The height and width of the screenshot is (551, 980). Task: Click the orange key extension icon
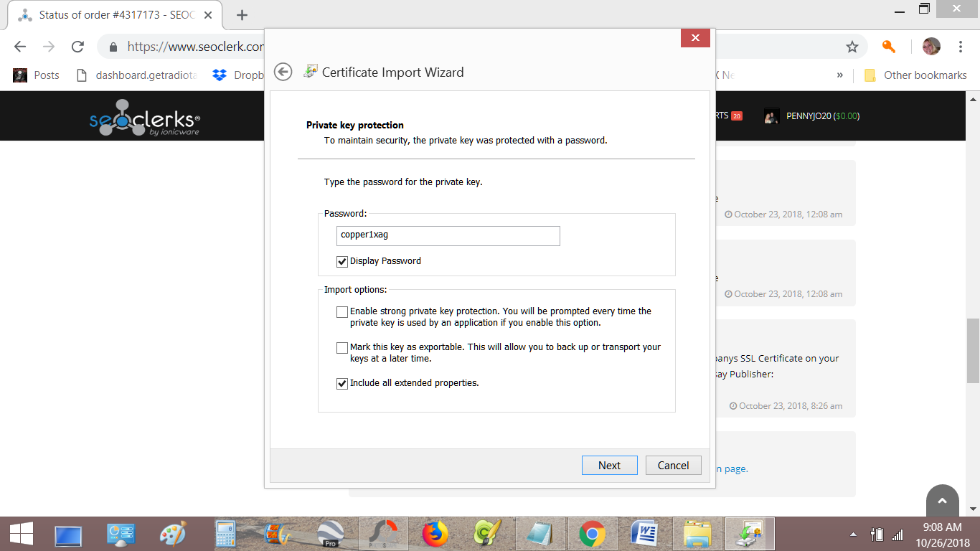tap(888, 47)
